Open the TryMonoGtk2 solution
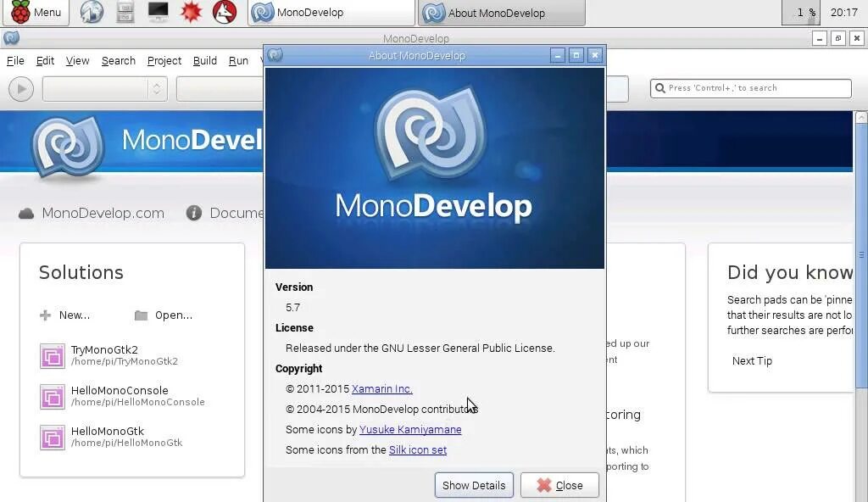 [124, 355]
